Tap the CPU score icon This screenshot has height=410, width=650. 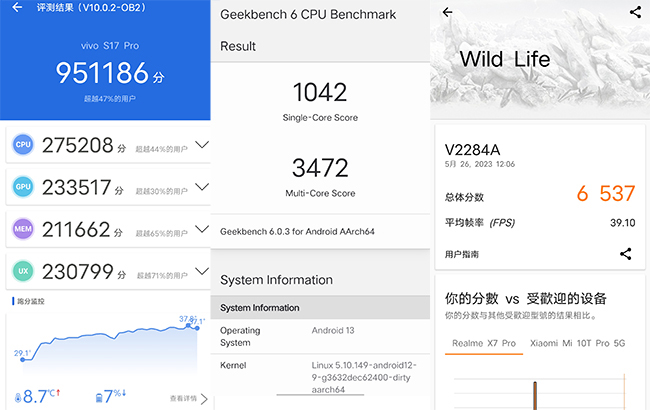coord(23,144)
